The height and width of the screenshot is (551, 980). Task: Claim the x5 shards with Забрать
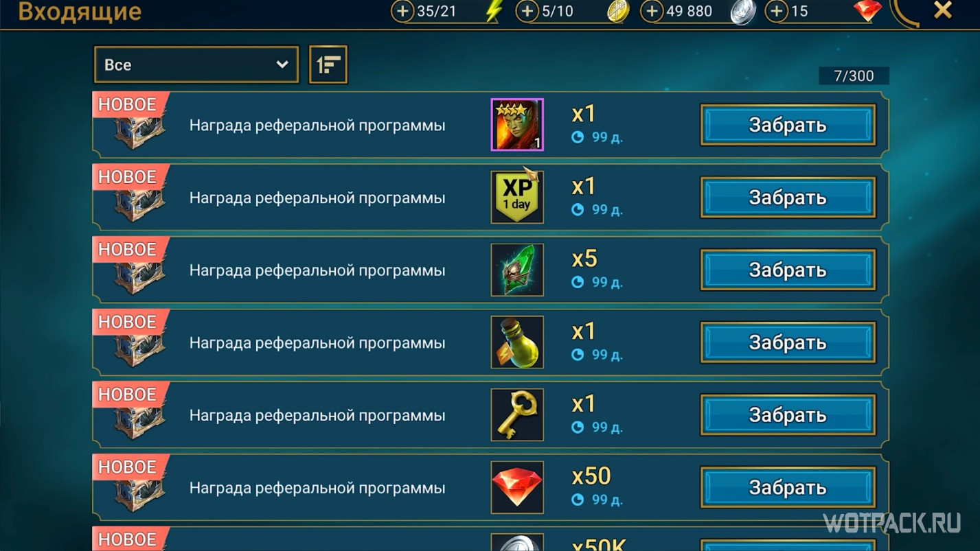pos(788,270)
